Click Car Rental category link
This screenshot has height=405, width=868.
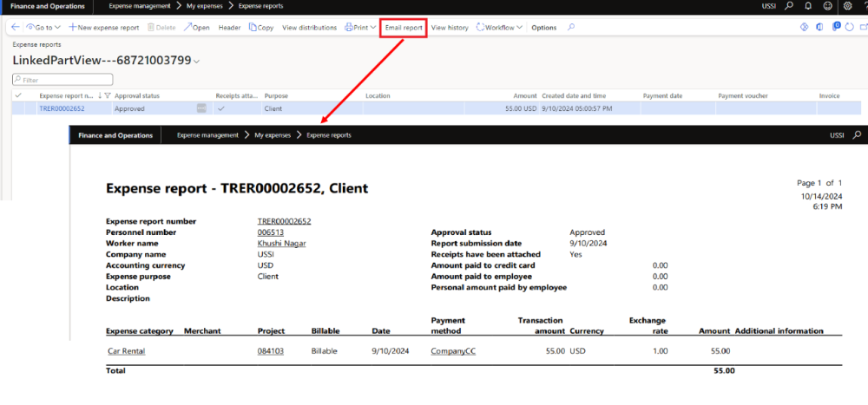[x=127, y=350]
